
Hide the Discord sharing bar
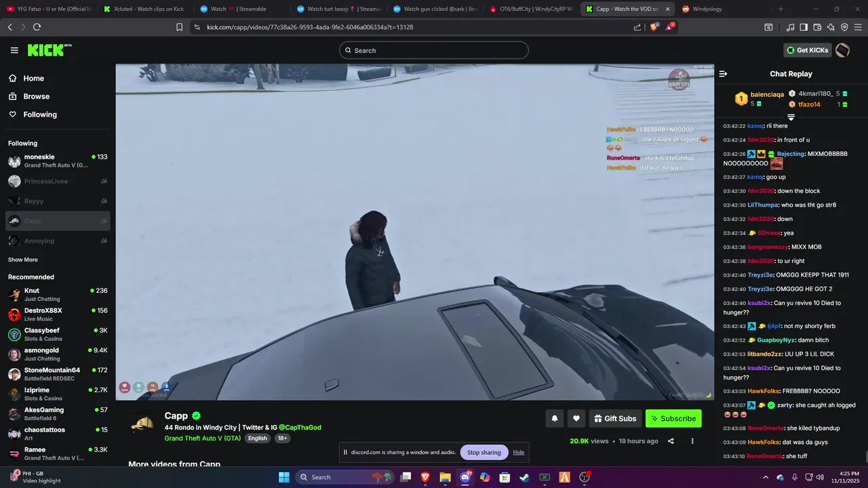tap(519, 452)
